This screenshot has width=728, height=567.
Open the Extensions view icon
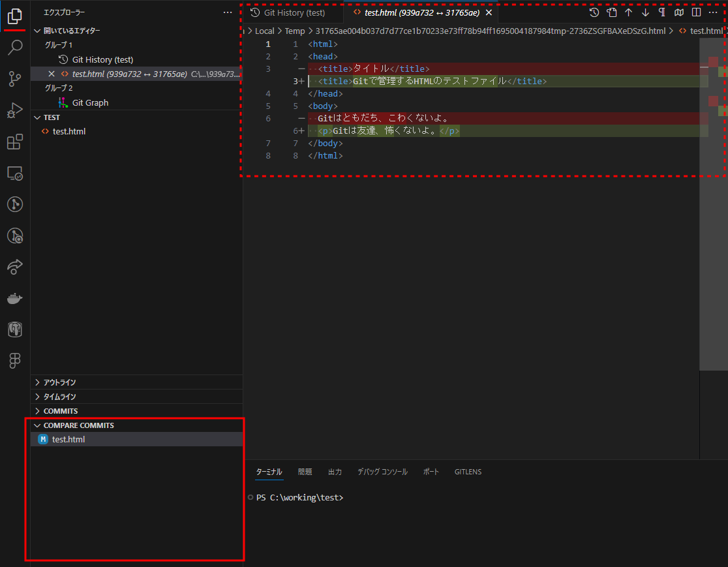[15, 142]
